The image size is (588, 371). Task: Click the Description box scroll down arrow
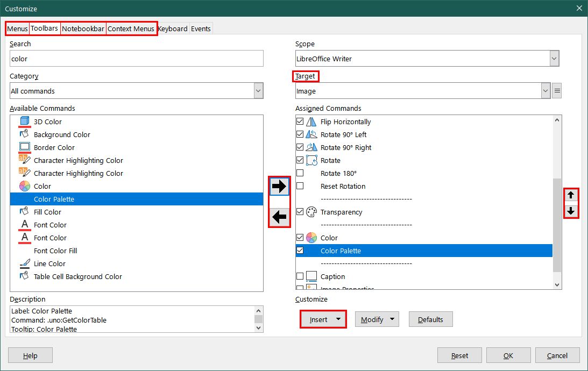point(258,328)
